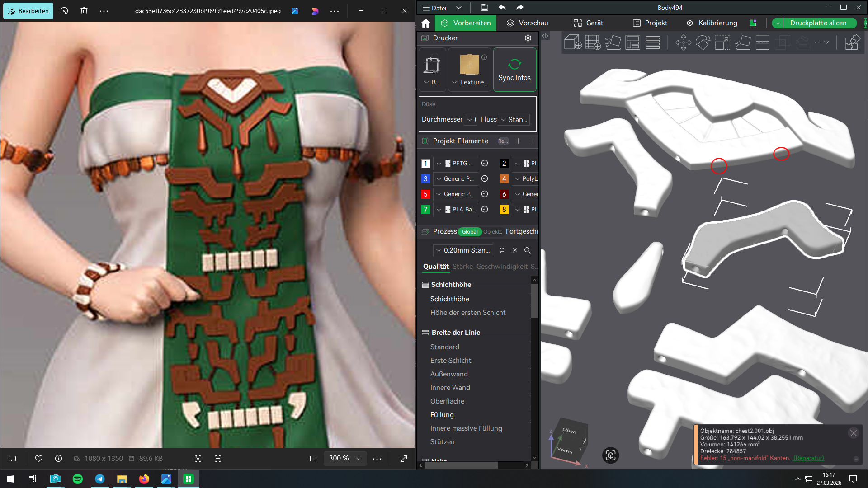
Task: Select the Cut tool icon
Action: pos(763,42)
